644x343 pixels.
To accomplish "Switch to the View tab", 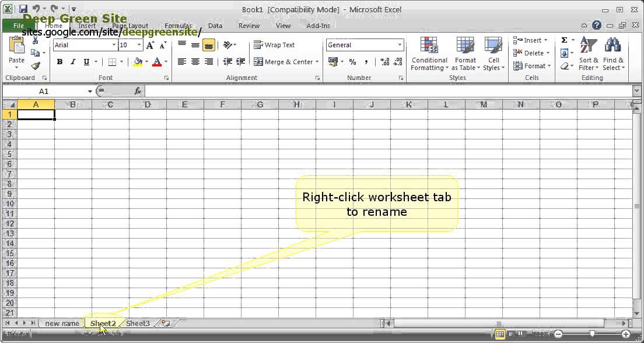I will pyautogui.click(x=283, y=26).
